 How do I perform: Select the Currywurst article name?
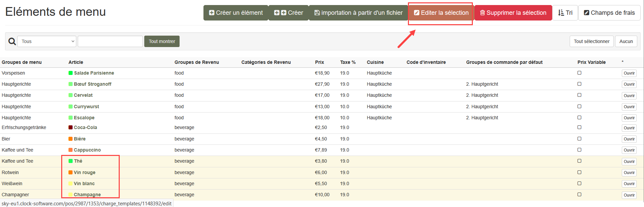point(86,107)
